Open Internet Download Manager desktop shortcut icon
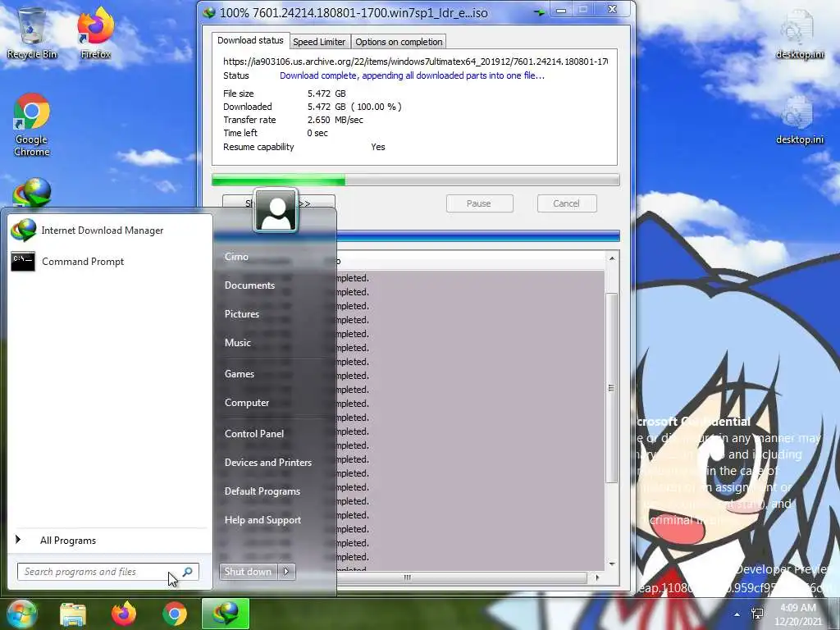840x630 pixels. coord(32,192)
